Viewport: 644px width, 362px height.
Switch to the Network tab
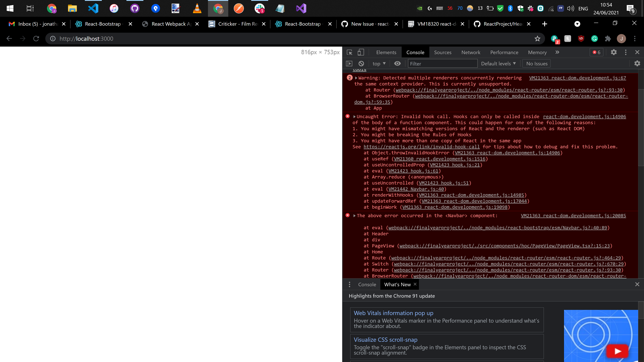[x=471, y=52]
